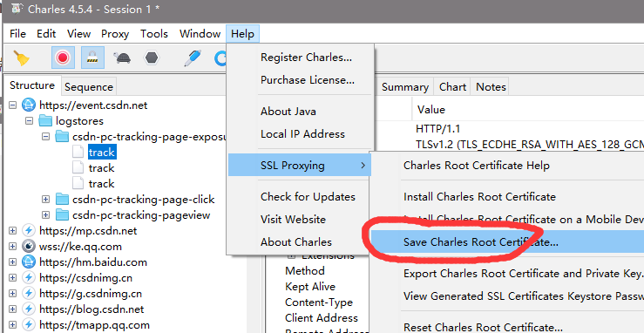Click the Value column header
This screenshot has height=333, width=644.
430,110
